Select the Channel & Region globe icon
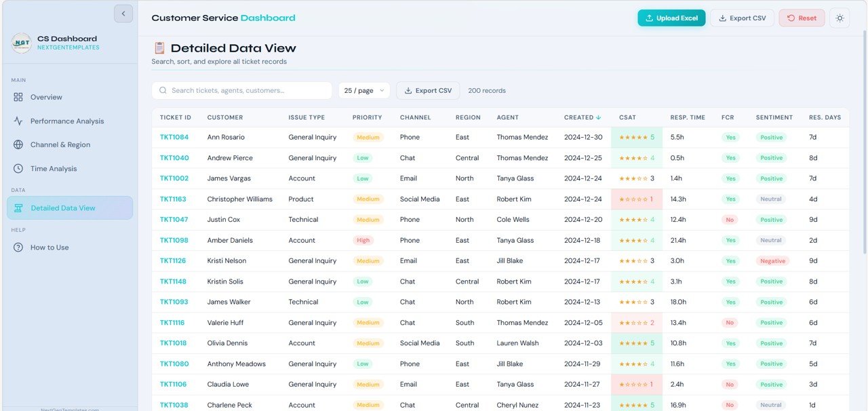 [18, 144]
